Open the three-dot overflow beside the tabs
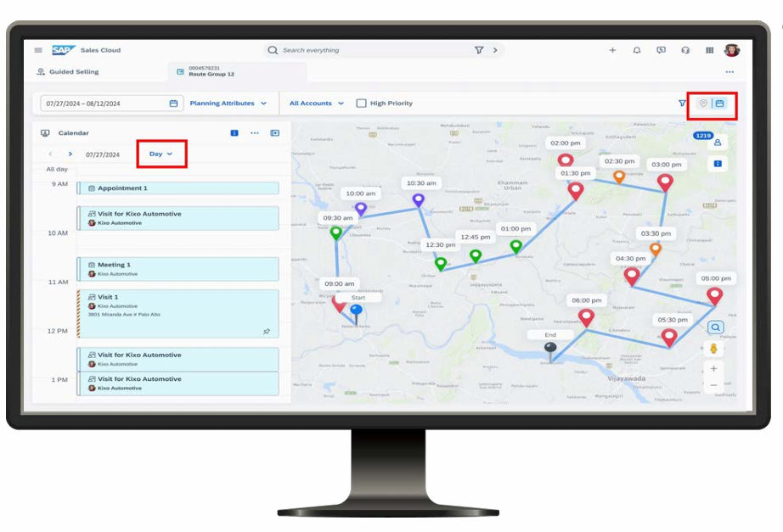The width and height of the screenshot is (783, 532). point(729,72)
